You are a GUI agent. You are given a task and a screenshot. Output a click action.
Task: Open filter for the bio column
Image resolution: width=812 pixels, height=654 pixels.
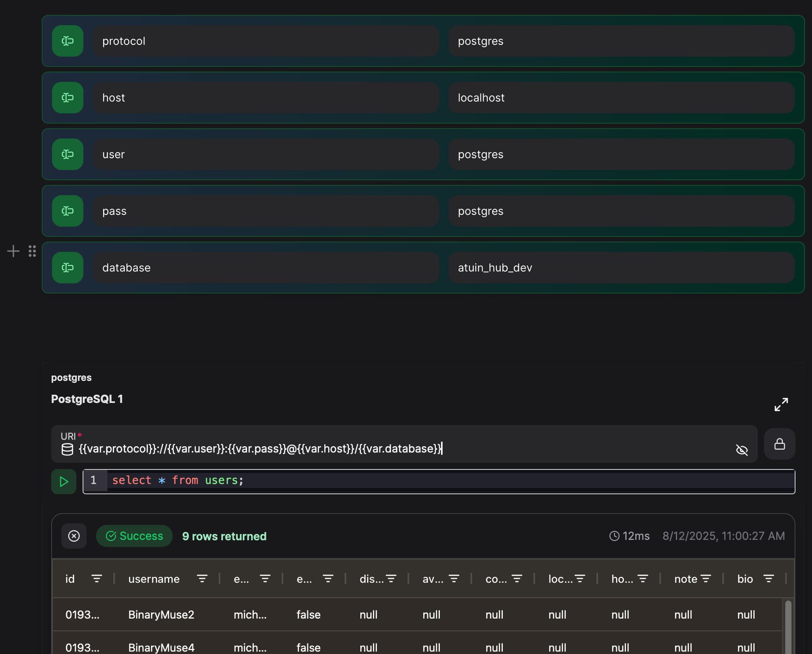[768, 579]
